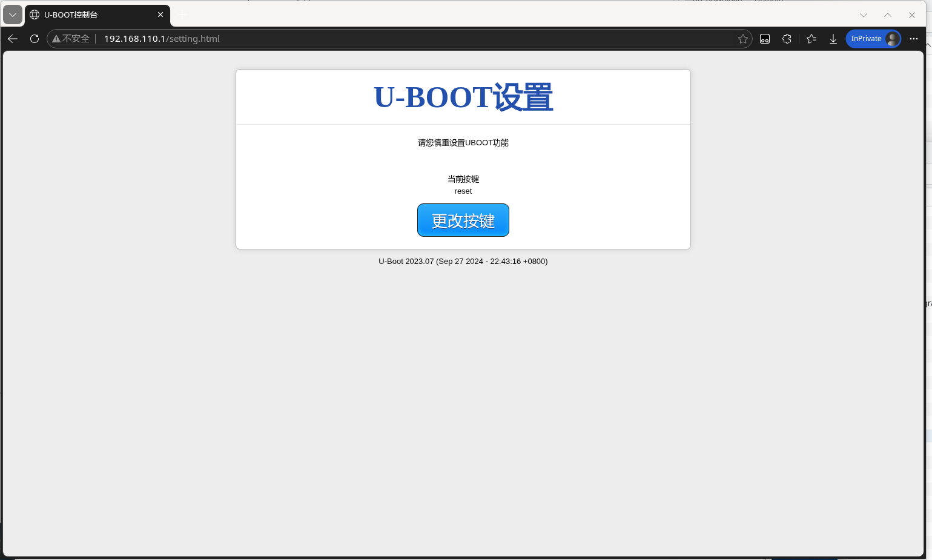Open the tab search chevron dropdown
The width and height of the screenshot is (932, 560).
12,15
